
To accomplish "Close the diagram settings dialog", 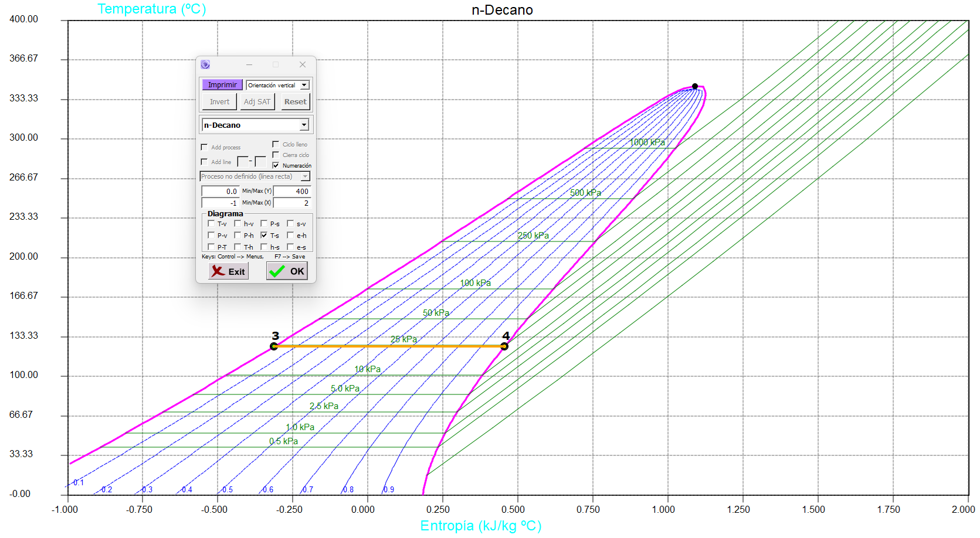I will point(302,64).
